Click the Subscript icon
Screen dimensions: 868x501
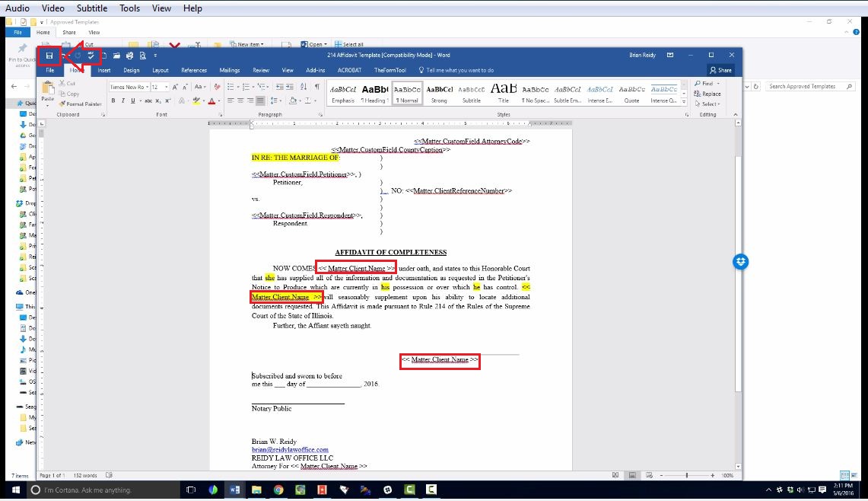pyautogui.click(x=157, y=101)
